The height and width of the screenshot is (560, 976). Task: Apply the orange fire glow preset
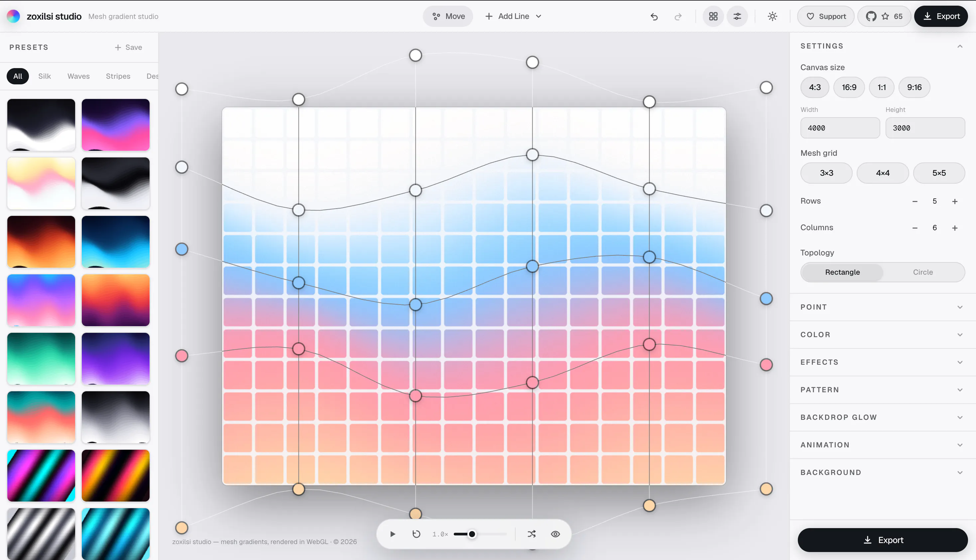coord(41,241)
